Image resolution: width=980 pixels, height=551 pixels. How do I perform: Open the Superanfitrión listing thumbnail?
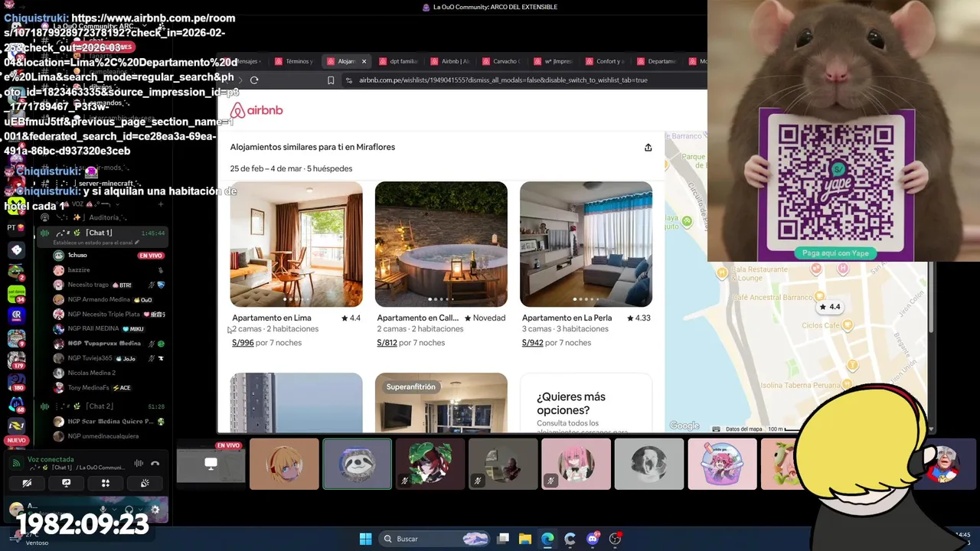tap(441, 403)
